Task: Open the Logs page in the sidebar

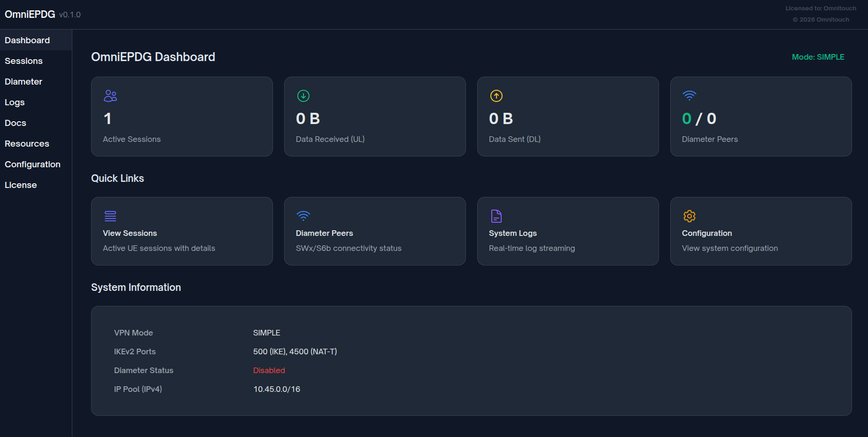Action: click(x=14, y=102)
